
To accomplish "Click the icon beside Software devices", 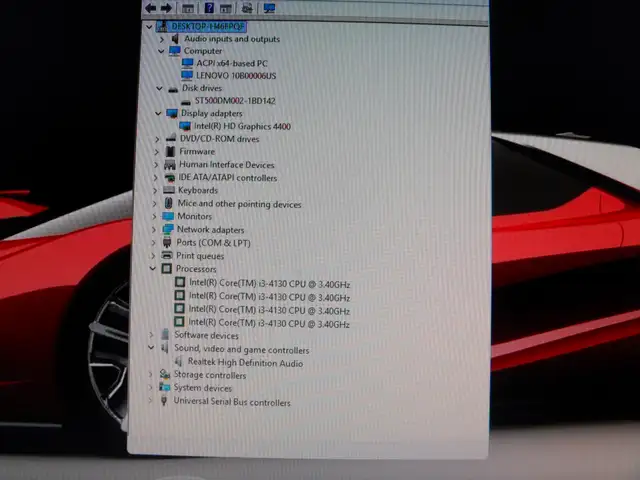I will click(x=165, y=335).
